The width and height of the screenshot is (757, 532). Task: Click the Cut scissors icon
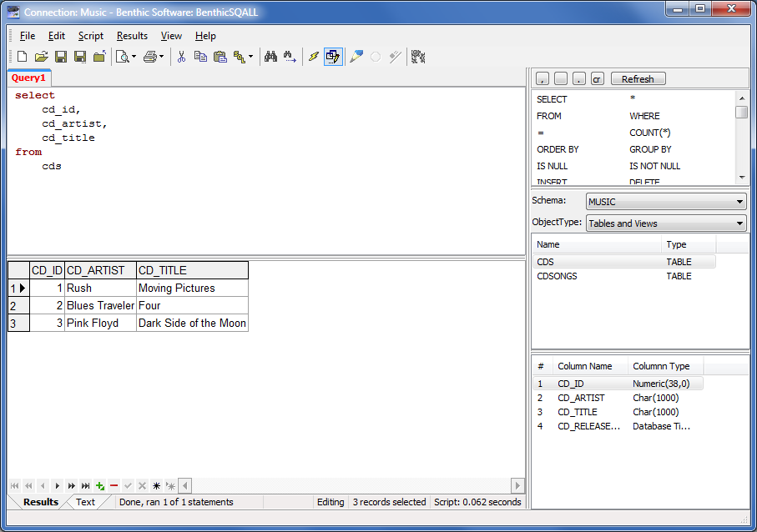181,57
